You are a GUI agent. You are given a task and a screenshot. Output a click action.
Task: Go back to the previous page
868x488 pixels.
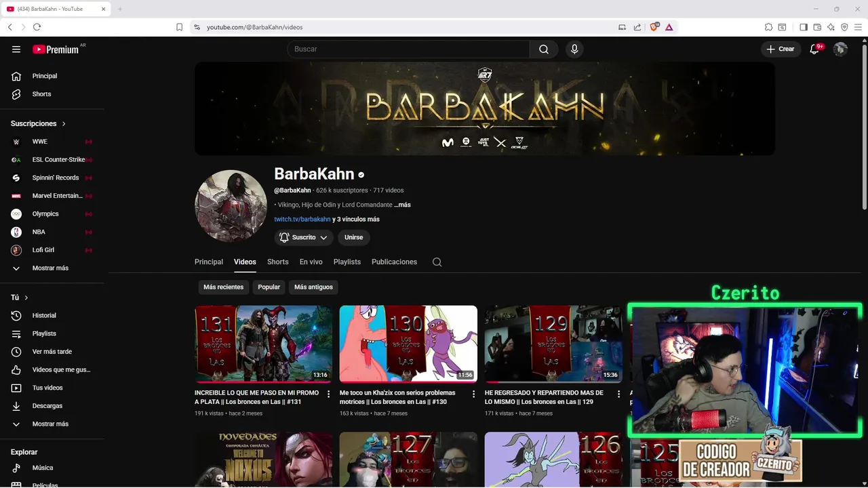[9, 27]
